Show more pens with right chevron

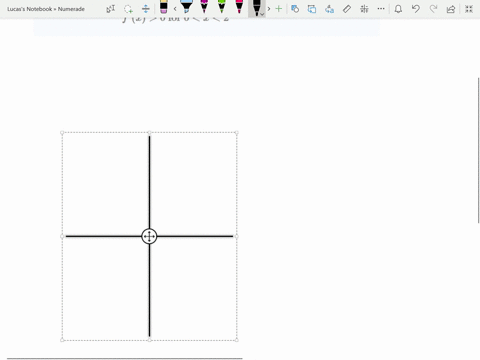click(269, 9)
